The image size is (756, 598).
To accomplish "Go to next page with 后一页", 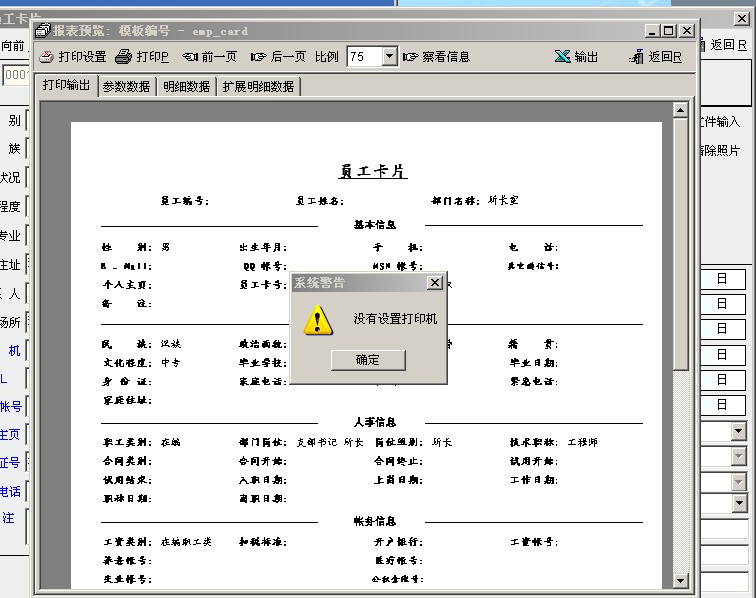I will pos(278,57).
